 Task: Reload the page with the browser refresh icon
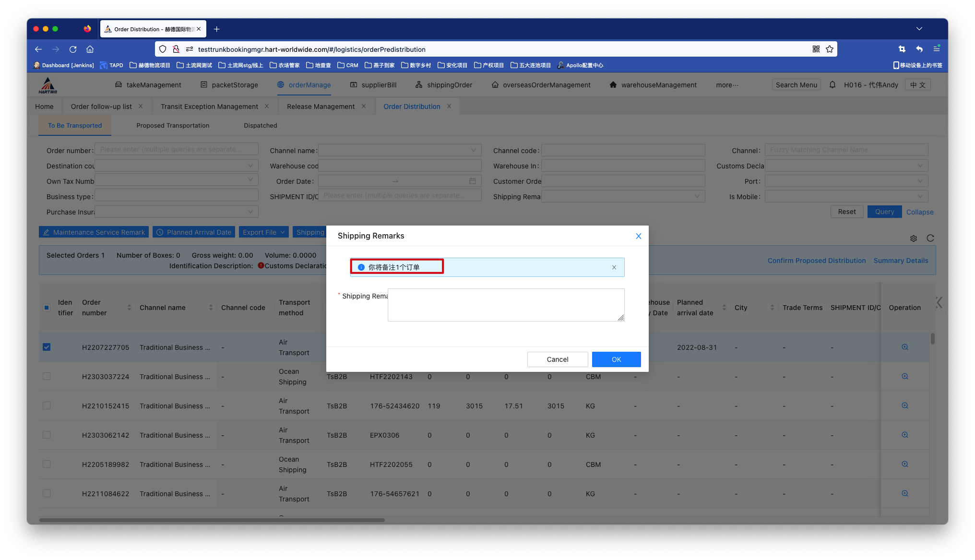(x=73, y=49)
